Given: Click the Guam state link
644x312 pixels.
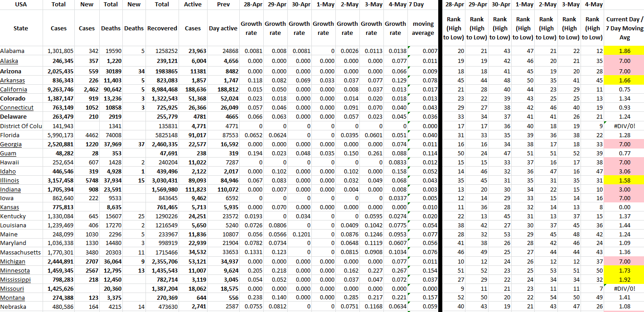Looking at the screenshot, I should point(8,153).
